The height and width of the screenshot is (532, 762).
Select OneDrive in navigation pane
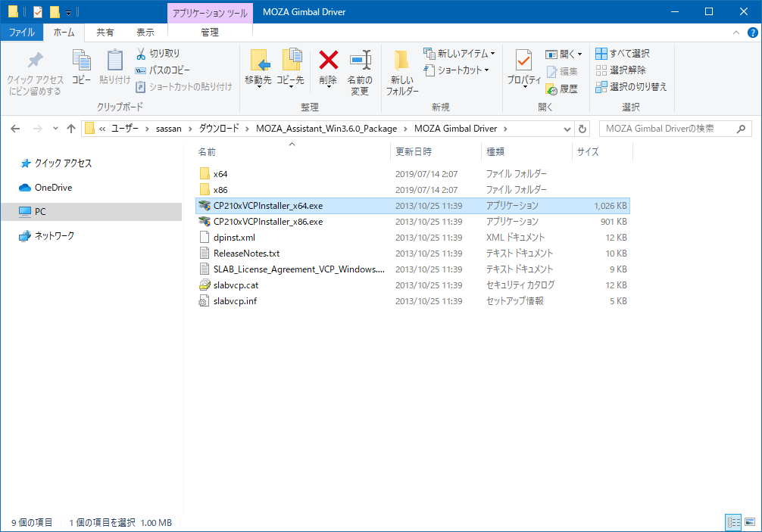tap(53, 188)
